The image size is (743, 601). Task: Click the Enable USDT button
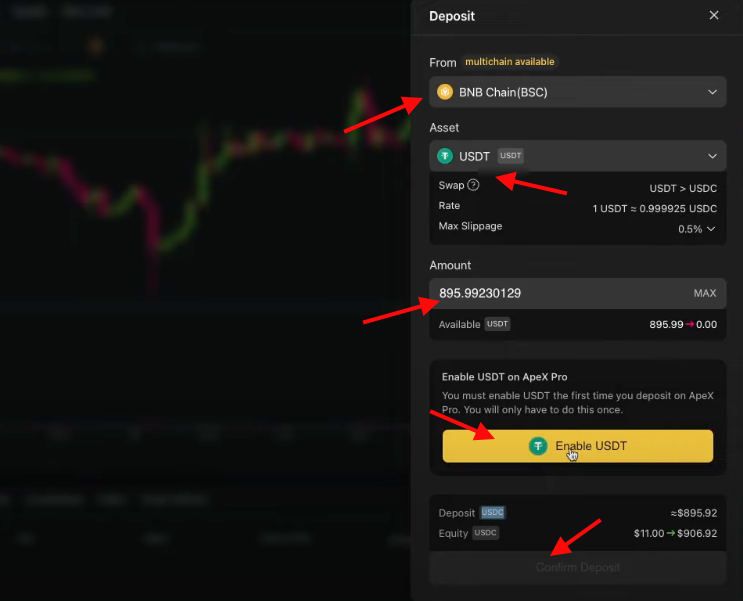click(x=577, y=446)
